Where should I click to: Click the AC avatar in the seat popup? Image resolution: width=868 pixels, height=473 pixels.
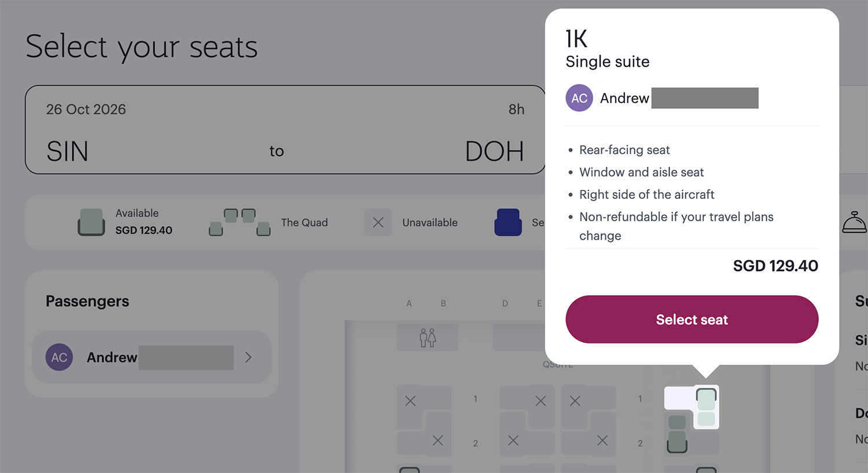(x=579, y=98)
